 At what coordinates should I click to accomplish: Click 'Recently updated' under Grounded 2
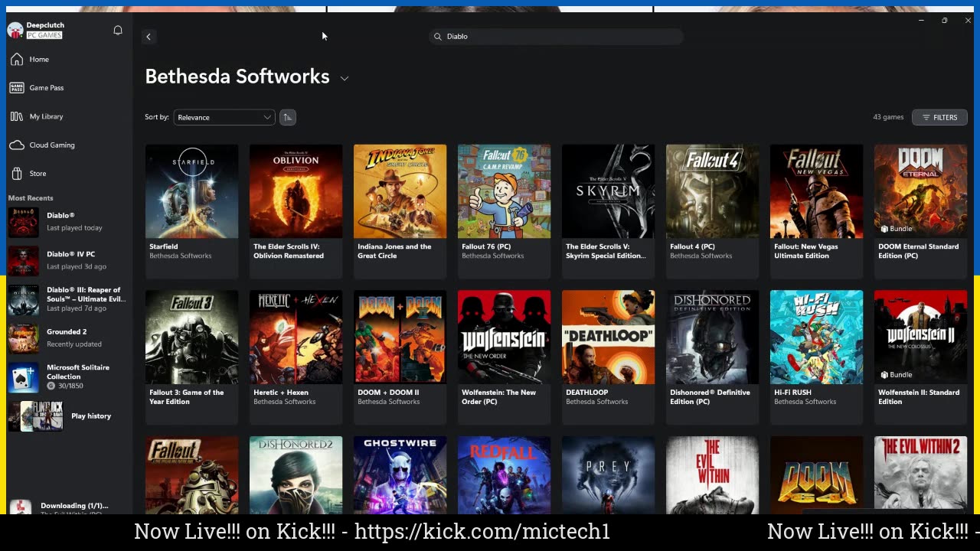[74, 344]
